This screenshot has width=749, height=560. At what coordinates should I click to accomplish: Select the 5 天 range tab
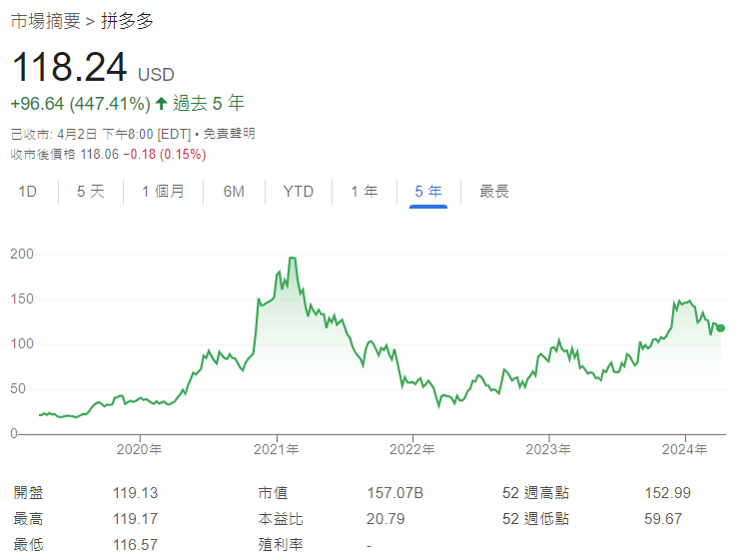click(91, 192)
